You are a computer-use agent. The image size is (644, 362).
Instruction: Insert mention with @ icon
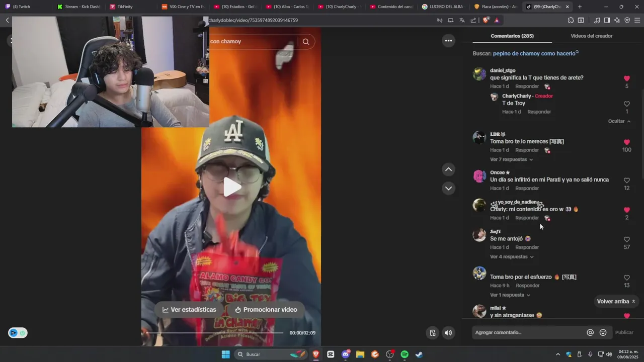(x=590, y=332)
